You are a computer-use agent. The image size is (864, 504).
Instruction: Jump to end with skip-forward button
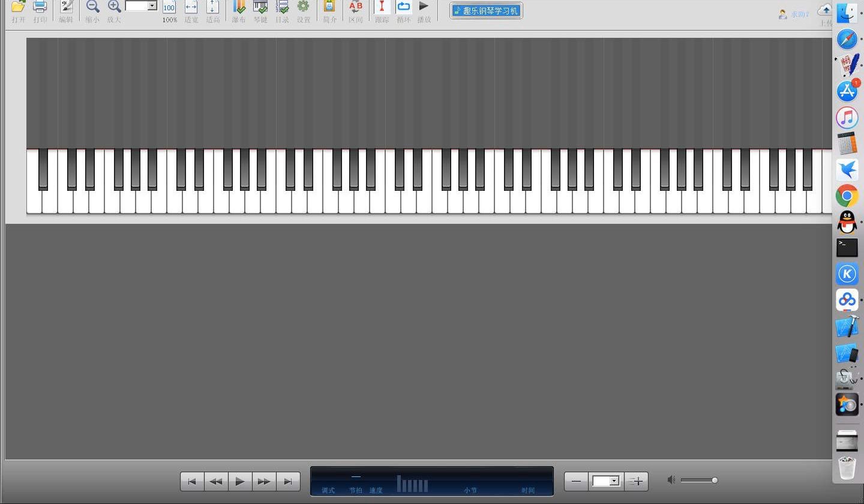click(x=288, y=481)
